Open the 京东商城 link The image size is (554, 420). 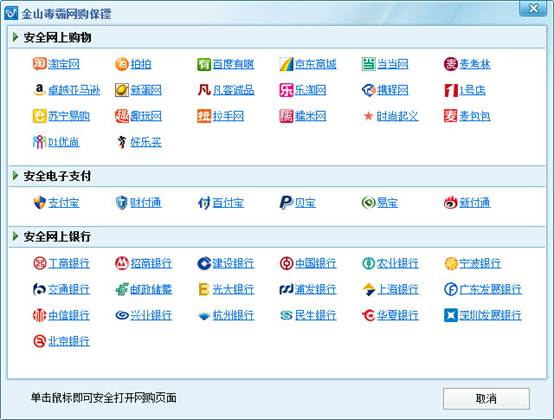(316, 64)
